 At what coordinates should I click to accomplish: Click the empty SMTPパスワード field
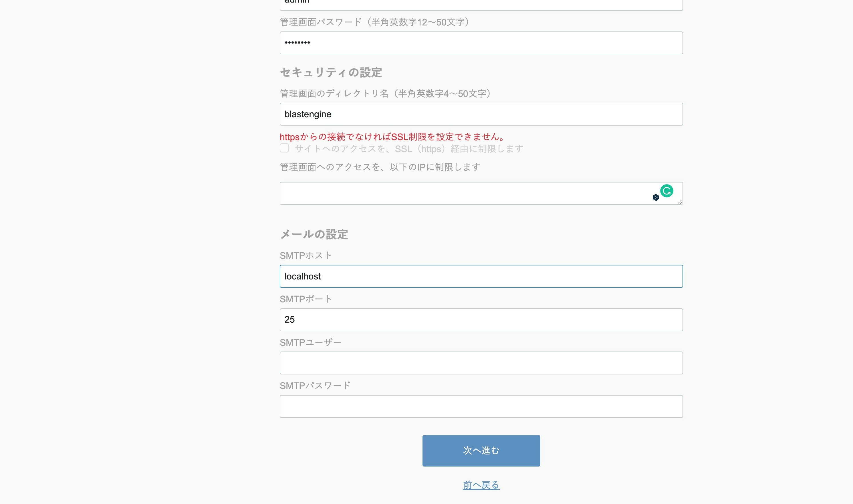click(481, 406)
